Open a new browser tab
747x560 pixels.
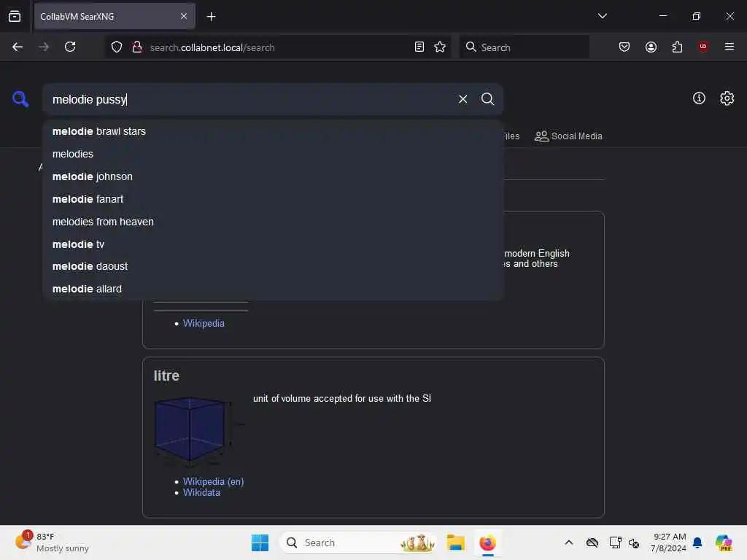(x=211, y=17)
